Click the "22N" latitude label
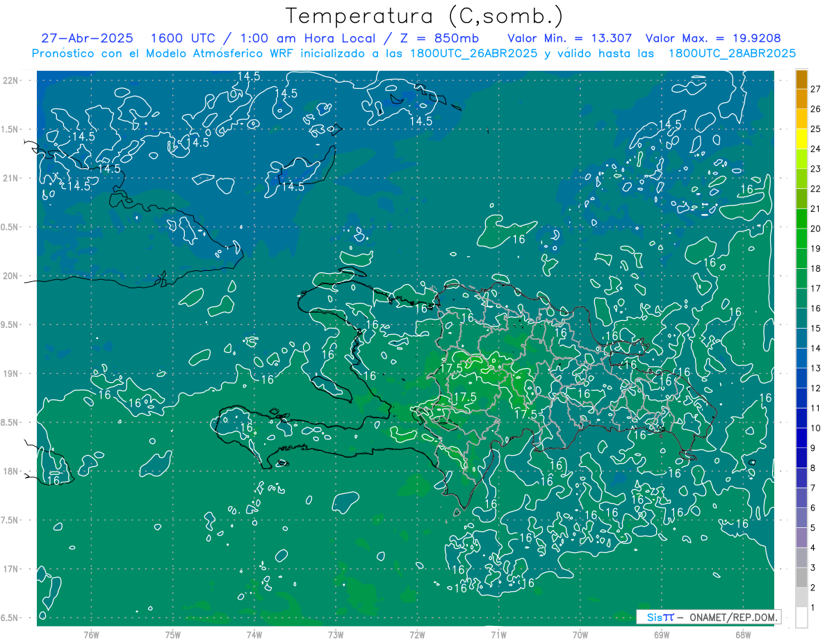Viewport: 834px width, 644px height. tap(10, 80)
